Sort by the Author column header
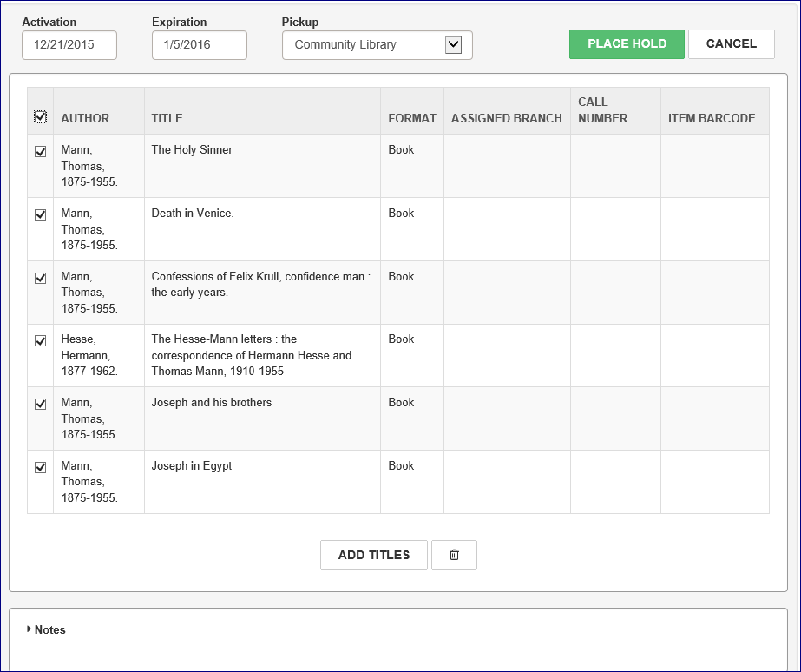This screenshot has width=801, height=672. tap(85, 118)
